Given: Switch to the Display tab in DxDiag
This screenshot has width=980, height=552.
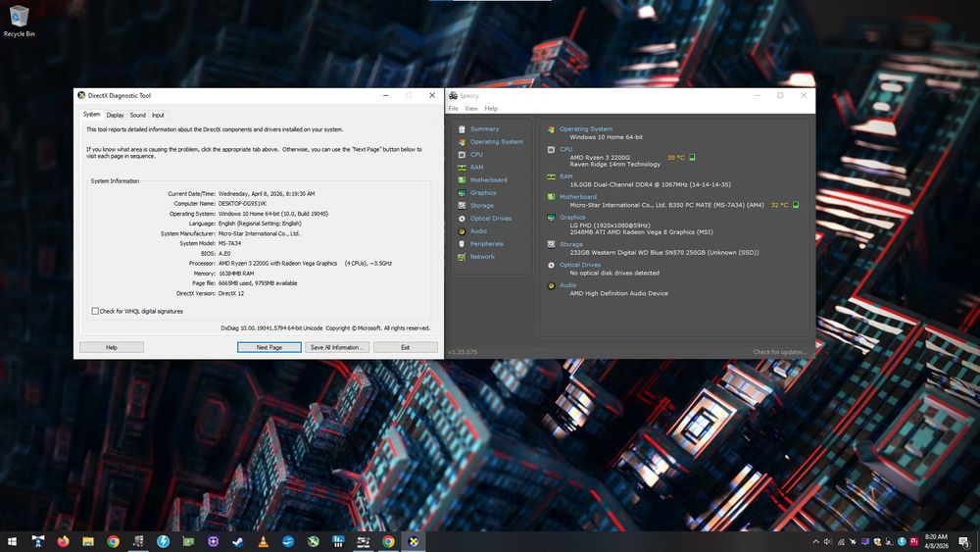Looking at the screenshot, I should (115, 115).
